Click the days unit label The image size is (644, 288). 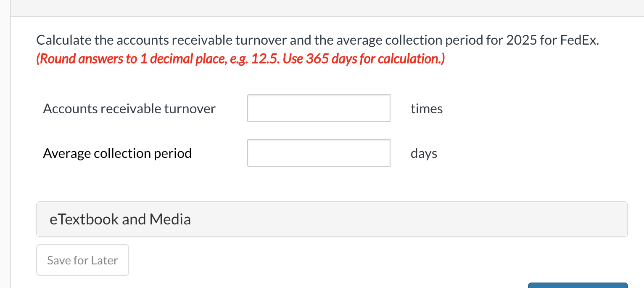424,153
